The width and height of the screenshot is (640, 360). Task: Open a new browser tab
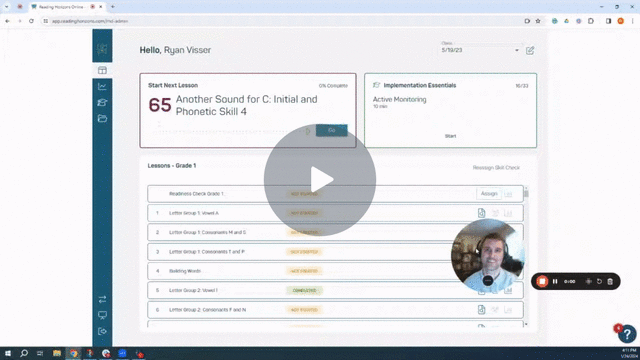[113, 7]
